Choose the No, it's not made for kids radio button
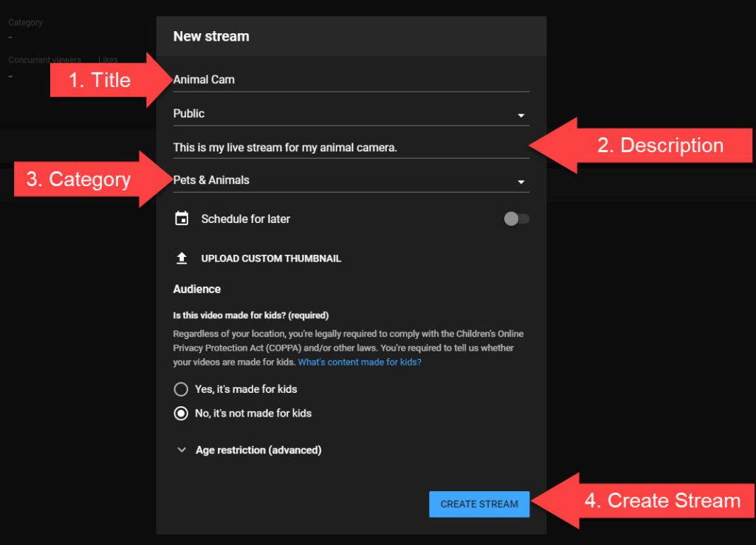 point(181,414)
